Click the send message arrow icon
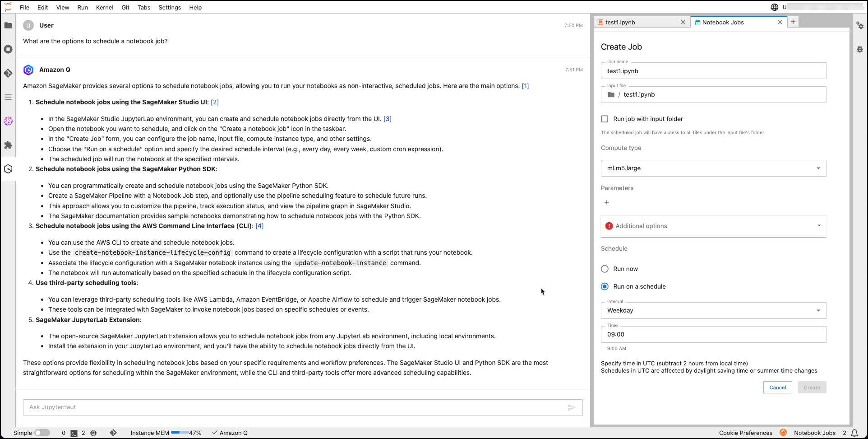 click(x=572, y=407)
